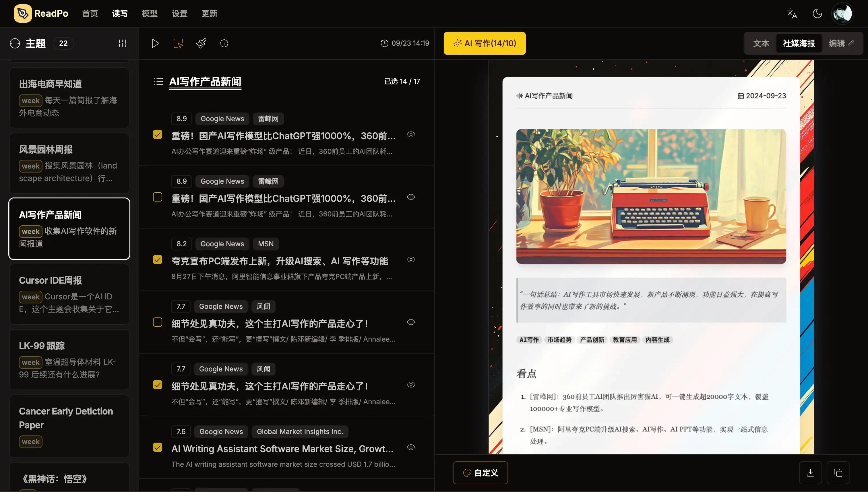
Task: Open the 09/23 14:19 history dropdown
Action: pyautogui.click(x=404, y=43)
